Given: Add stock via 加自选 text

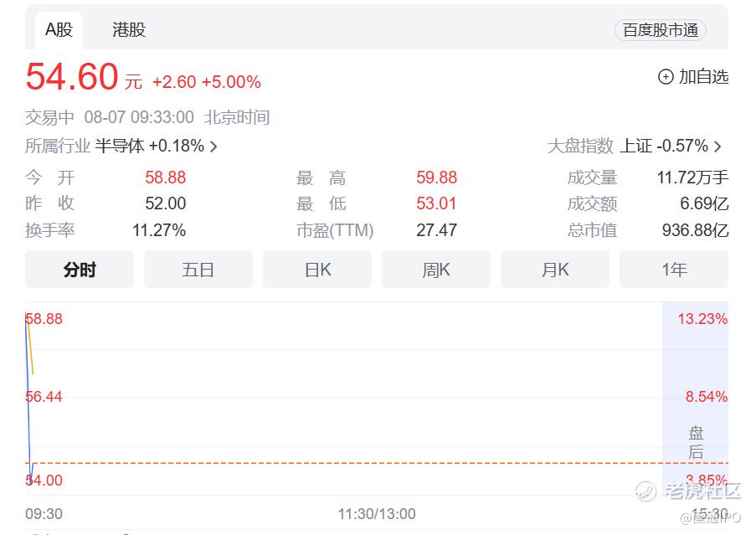Looking at the screenshot, I should [x=703, y=77].
